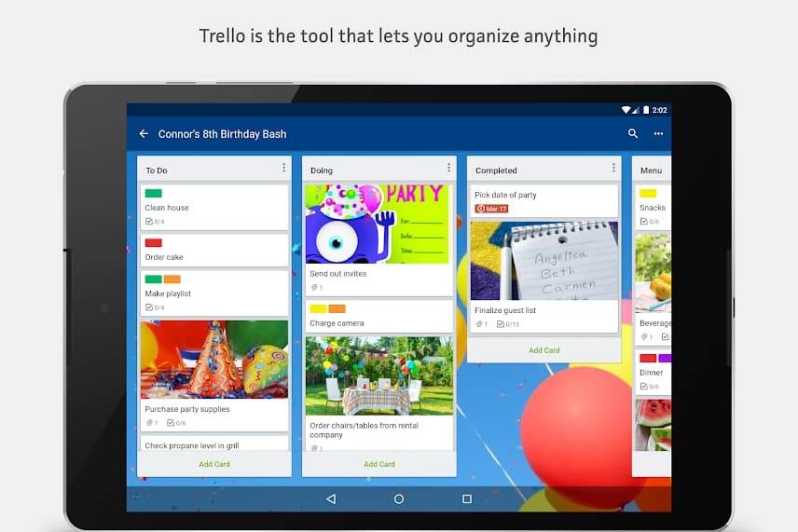
Task: Open the Make playlist card
Action: point(214,293)
